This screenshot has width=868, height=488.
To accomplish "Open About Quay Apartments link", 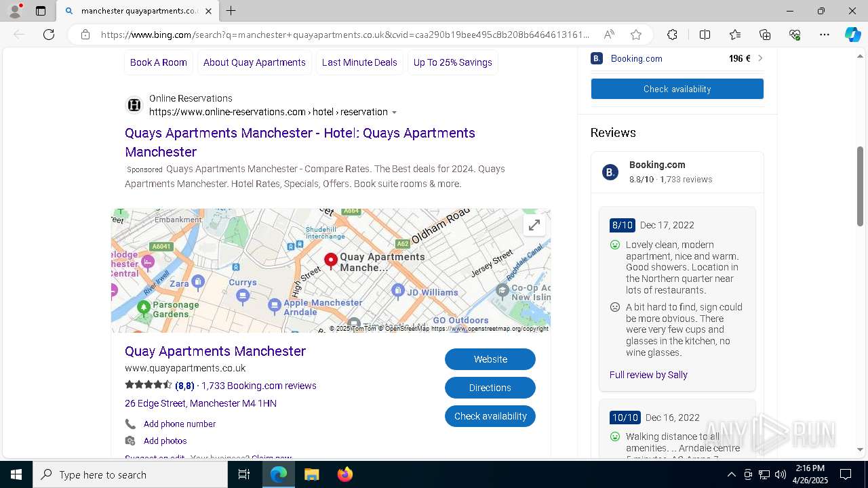I will [x=254, y=62].
